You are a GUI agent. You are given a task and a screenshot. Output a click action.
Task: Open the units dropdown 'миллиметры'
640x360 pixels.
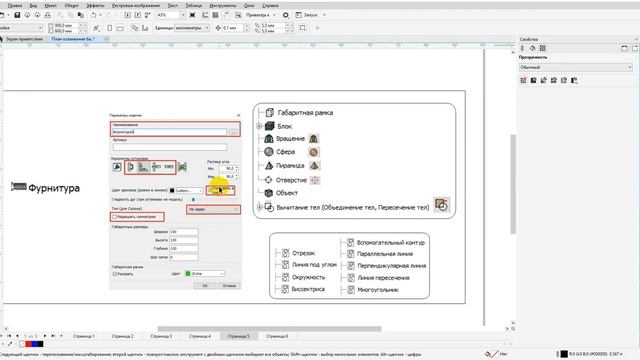[192, 28]
